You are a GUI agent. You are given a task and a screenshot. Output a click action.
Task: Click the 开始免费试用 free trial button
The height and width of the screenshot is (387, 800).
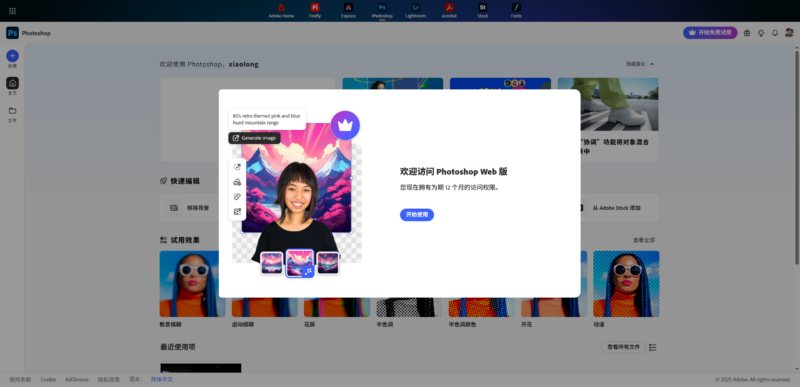(x=710, y=33)
